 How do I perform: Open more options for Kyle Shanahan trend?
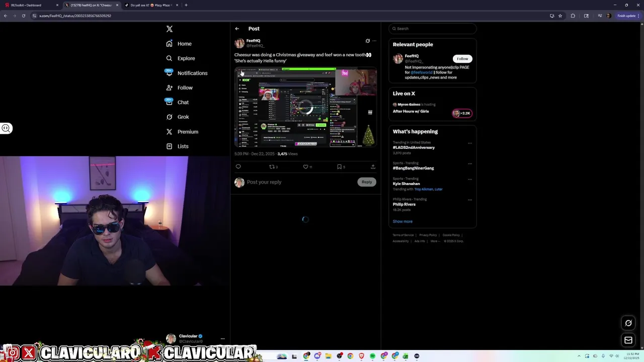(x=470, y=179)
